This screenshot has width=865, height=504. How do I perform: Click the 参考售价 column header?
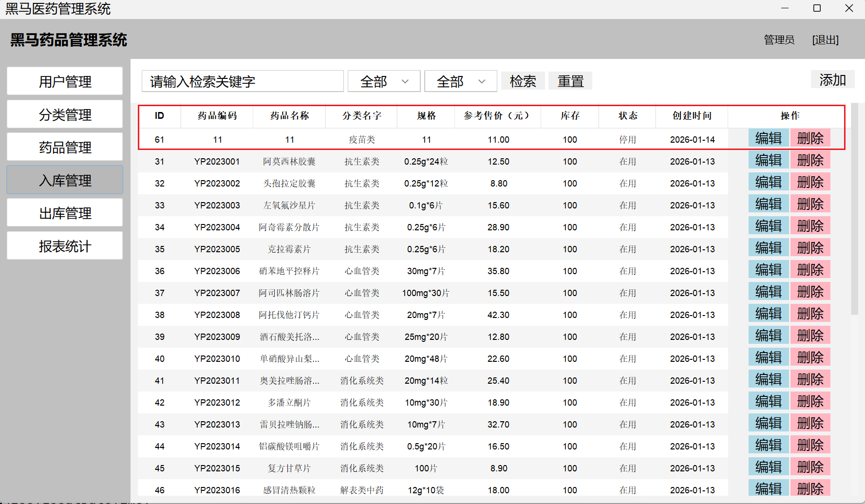(498, 116)
